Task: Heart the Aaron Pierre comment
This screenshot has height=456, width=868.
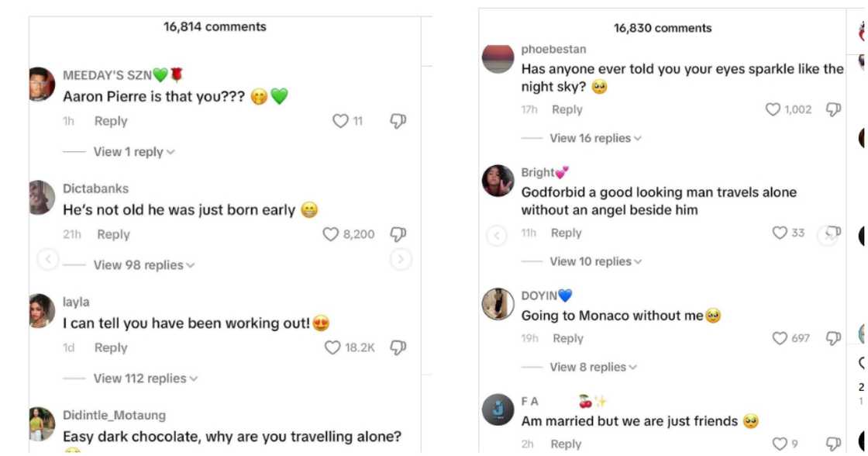Action: pyautogui.click(x=340, y=121)
